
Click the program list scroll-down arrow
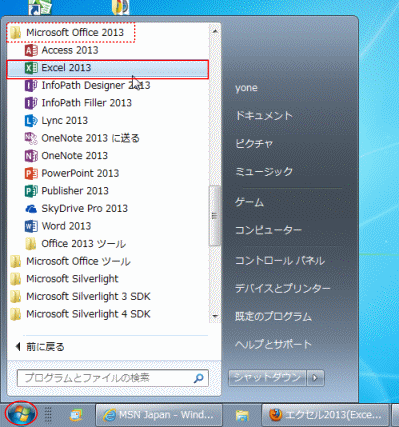215,316
